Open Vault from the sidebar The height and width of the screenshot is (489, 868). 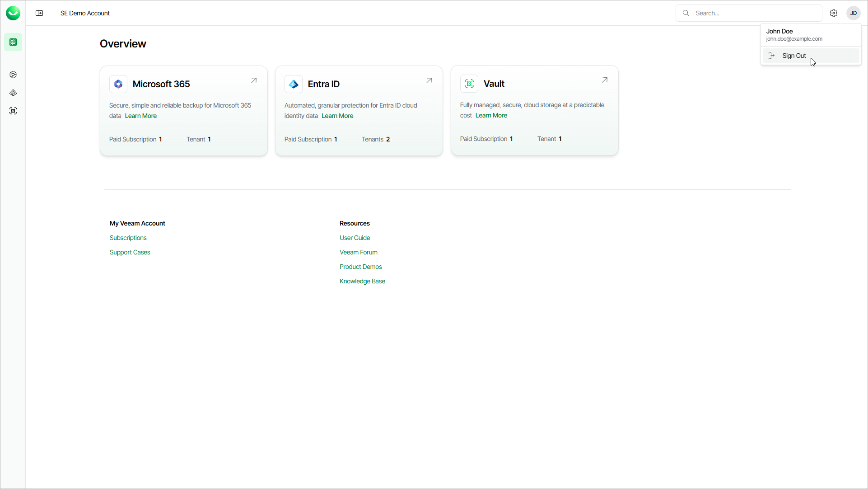click(13, 111)
